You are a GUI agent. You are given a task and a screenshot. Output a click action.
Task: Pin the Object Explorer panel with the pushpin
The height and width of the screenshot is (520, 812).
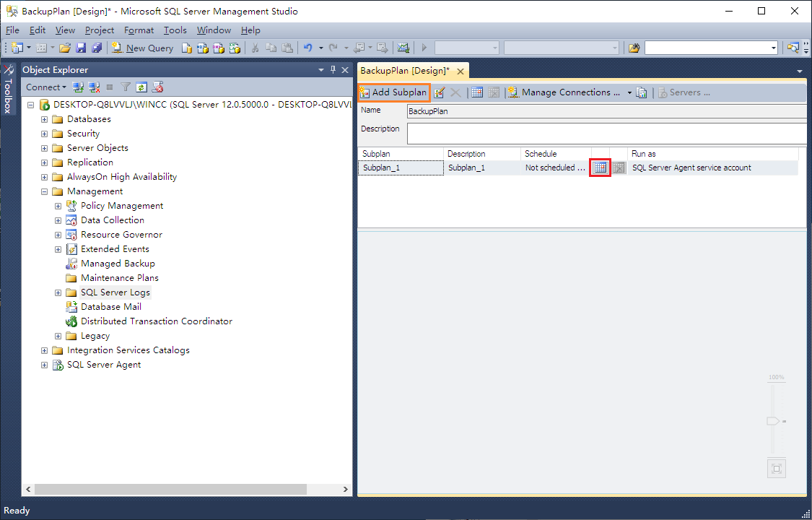coord(333,69)
